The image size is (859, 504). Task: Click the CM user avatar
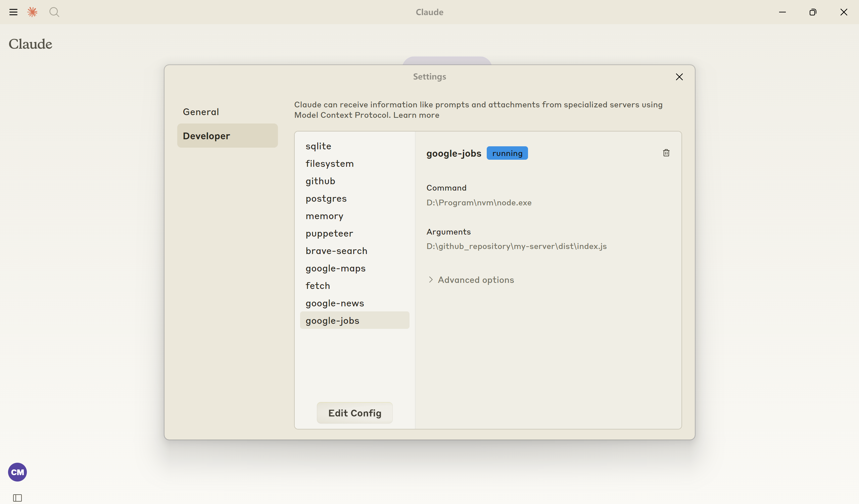pyautogui.click(x=17, y=472)
